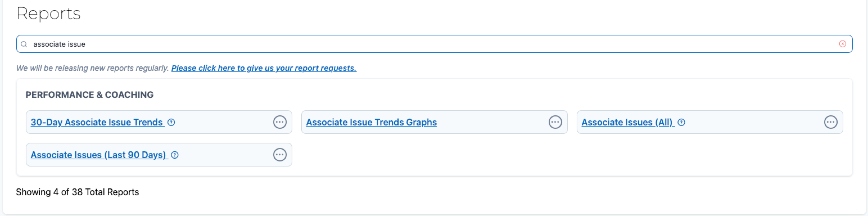Viewport: 868px width, 216px height.
Task: Click the Showing 4 of 38 Total Reports text
Action: pos(77,192)
